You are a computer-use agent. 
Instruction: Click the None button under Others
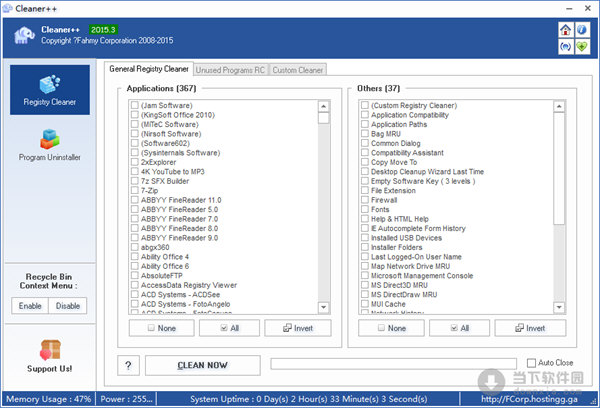pos(391,328)
